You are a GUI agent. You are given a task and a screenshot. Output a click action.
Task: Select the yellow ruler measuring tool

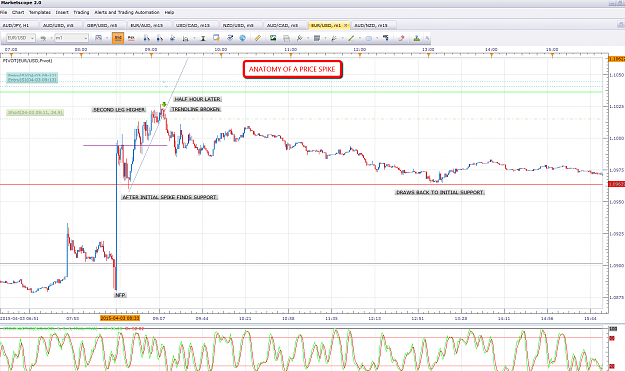(258, 38)
